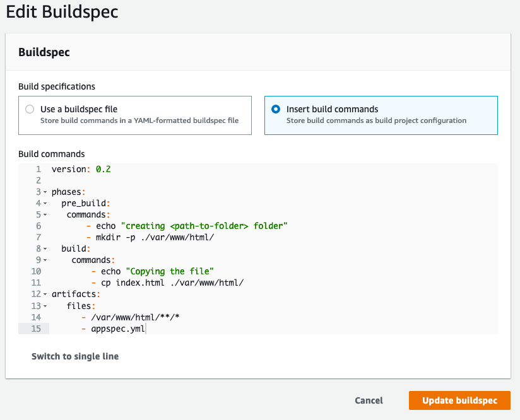Click the Update buildspec button
The height and width of the screenshot is (420, 520).
click(x=459, y=400)
